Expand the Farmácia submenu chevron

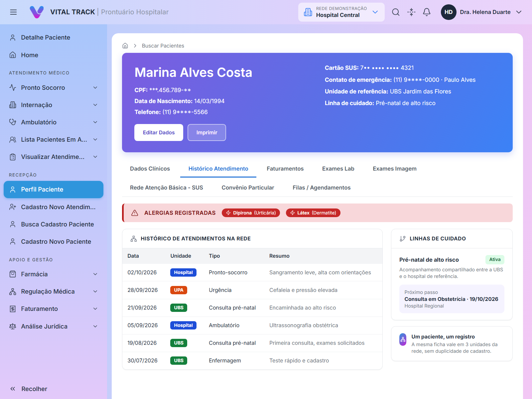(x=95, y=274)
